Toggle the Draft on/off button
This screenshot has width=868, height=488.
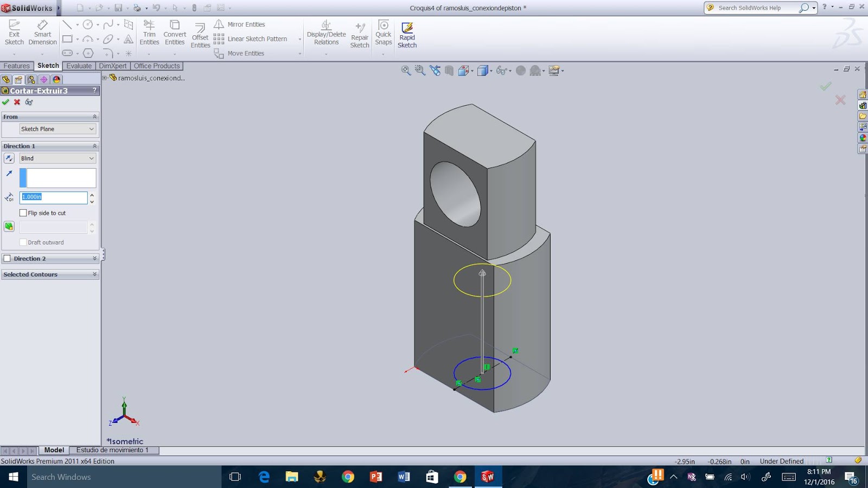click(x=9, y=226)
